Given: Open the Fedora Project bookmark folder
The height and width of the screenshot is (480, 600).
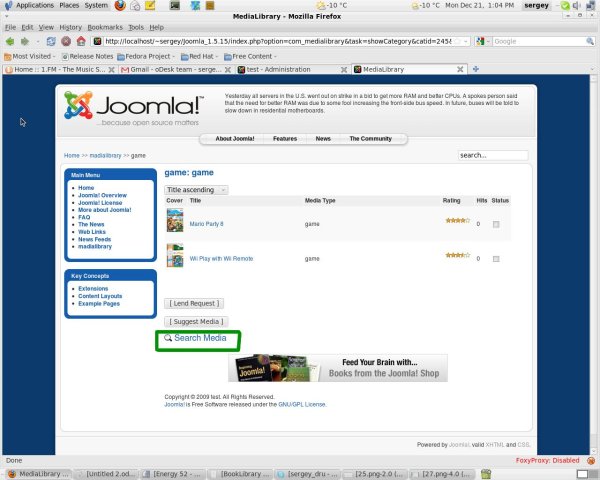Looking at the screenshot, I should click(x=146, y=57).
